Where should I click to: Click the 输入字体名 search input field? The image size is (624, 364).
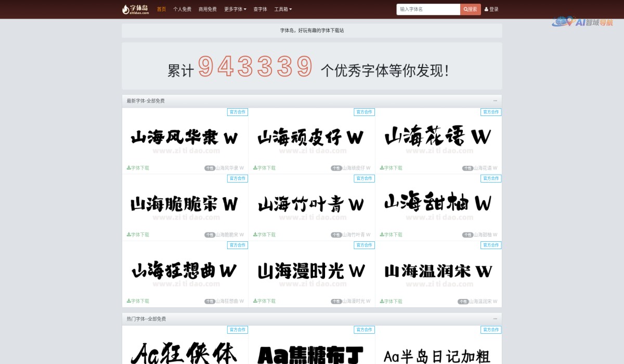[427, 9]
